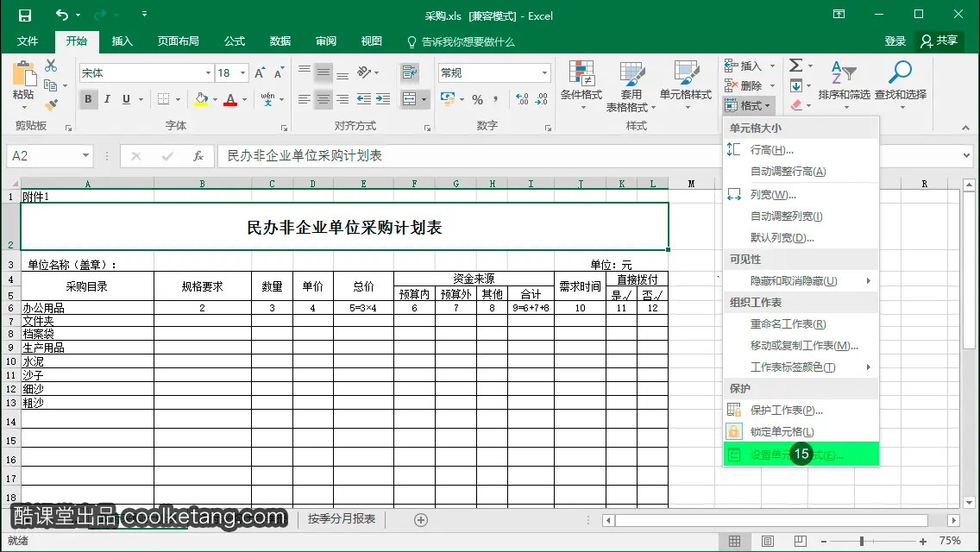
Task: Expand the font color dropdown arrow
Action: point(244,99)
